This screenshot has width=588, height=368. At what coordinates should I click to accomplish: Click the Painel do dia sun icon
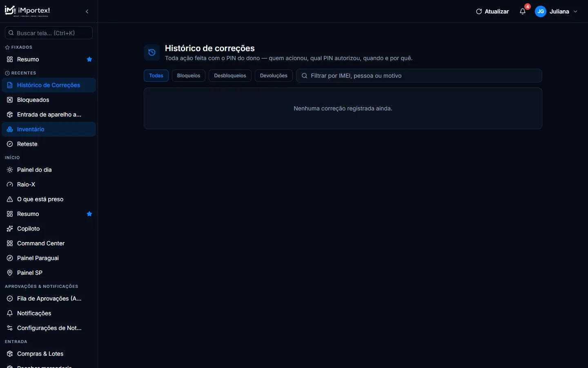point(10,170)
